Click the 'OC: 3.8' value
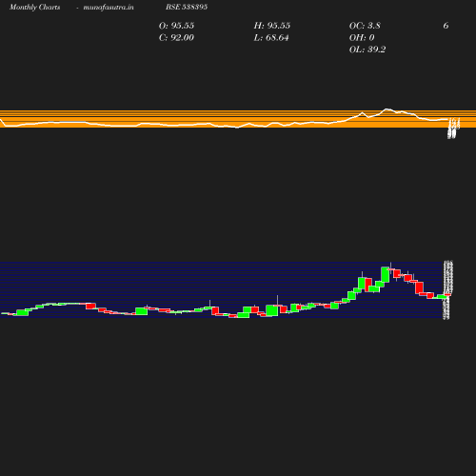Screen dimensions: 476x476 [365, 26]
